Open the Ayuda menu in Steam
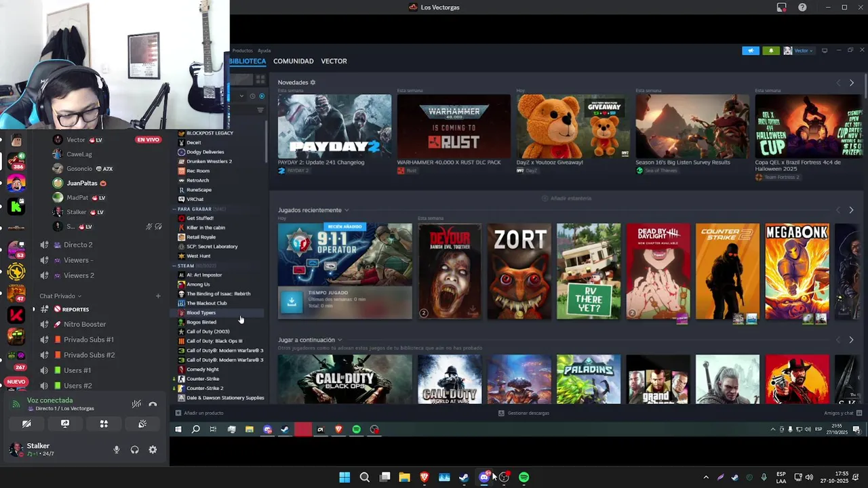 click(x=264, y=51)
